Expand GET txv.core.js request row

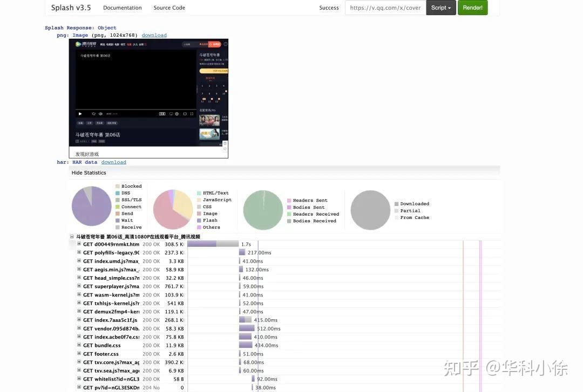point(79,362)
